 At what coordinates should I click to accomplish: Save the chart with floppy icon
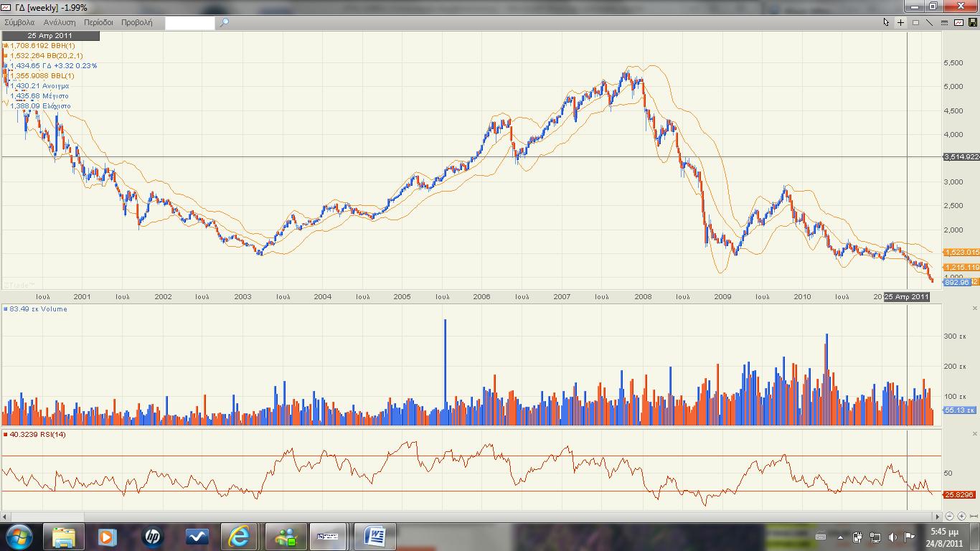[972, 22]
